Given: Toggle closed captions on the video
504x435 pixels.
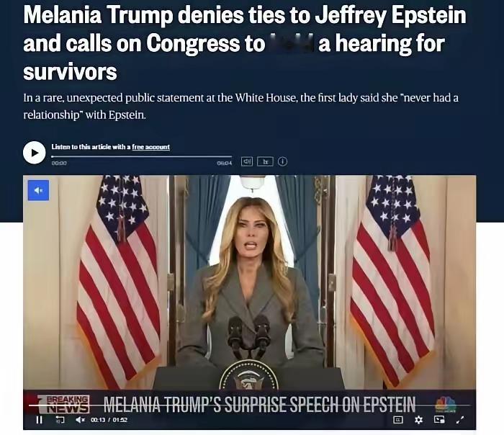Looking at the screenshot, I should [398, 420].
